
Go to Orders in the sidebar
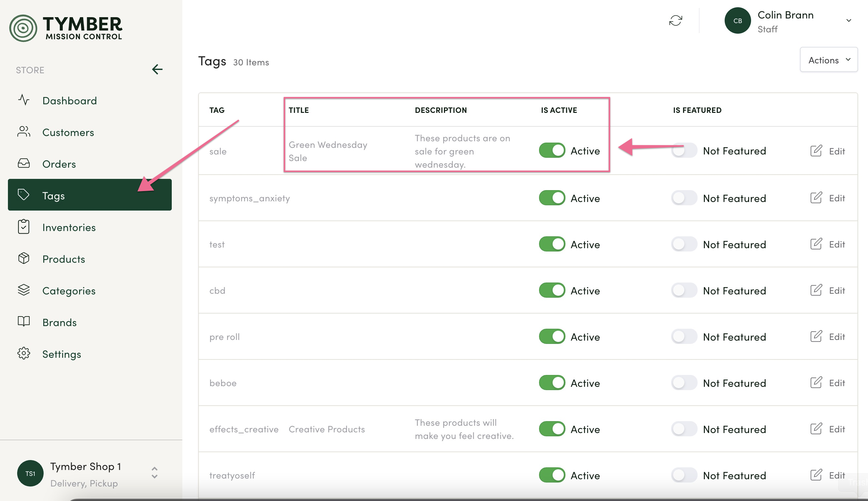pyautogui.click(x=90, y=163)
